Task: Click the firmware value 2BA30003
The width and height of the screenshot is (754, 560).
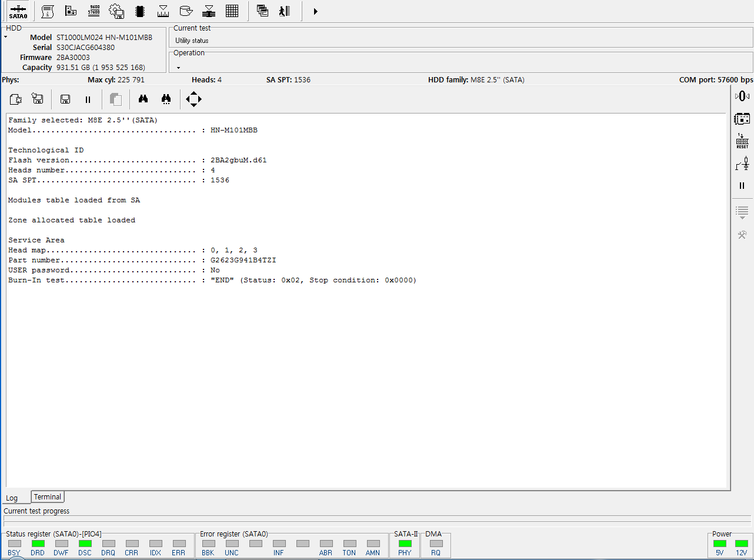Action: point(73,57)
